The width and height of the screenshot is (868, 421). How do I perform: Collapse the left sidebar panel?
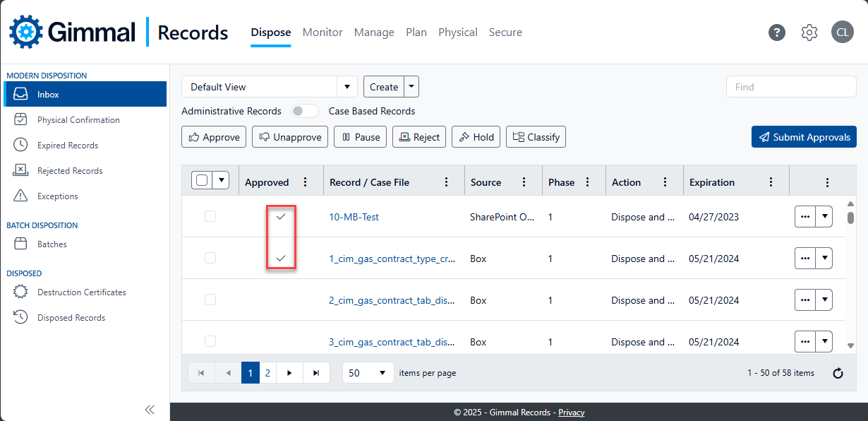(150, 410)
